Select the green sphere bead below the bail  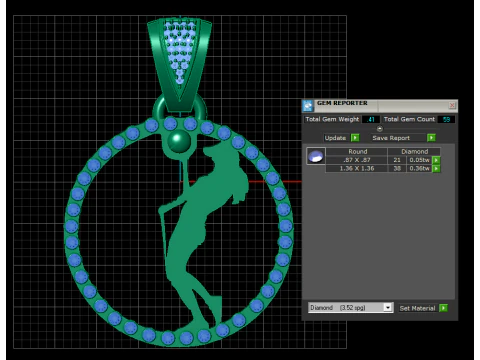coord(179,141)
